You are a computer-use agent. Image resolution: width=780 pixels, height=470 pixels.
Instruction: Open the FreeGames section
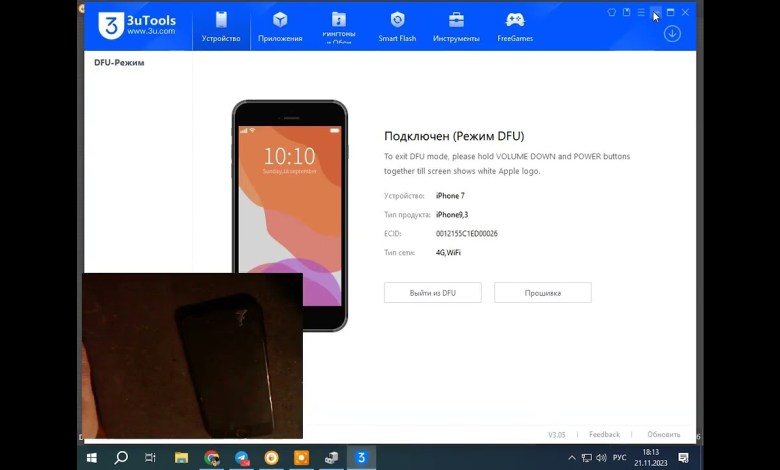(515, 26)
